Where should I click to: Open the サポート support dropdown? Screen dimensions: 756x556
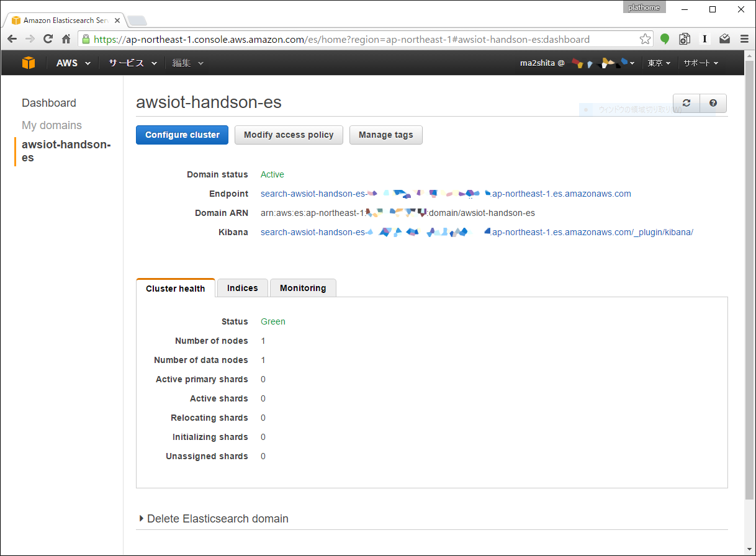[x=701, y=63]
